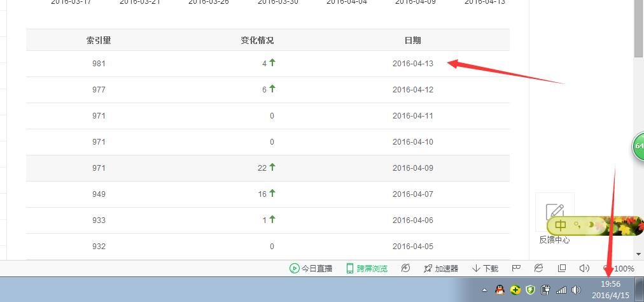Click the 加速器 rocket accelerator

click(441, 269)
